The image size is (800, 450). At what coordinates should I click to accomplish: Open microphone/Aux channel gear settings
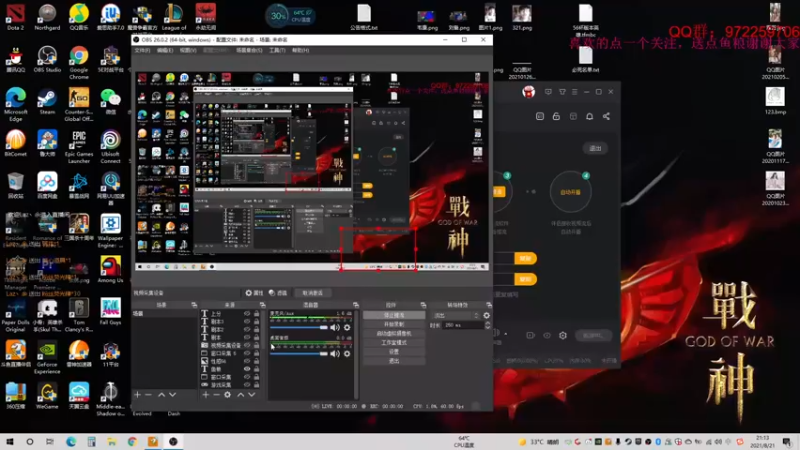[x=347, y=328]
